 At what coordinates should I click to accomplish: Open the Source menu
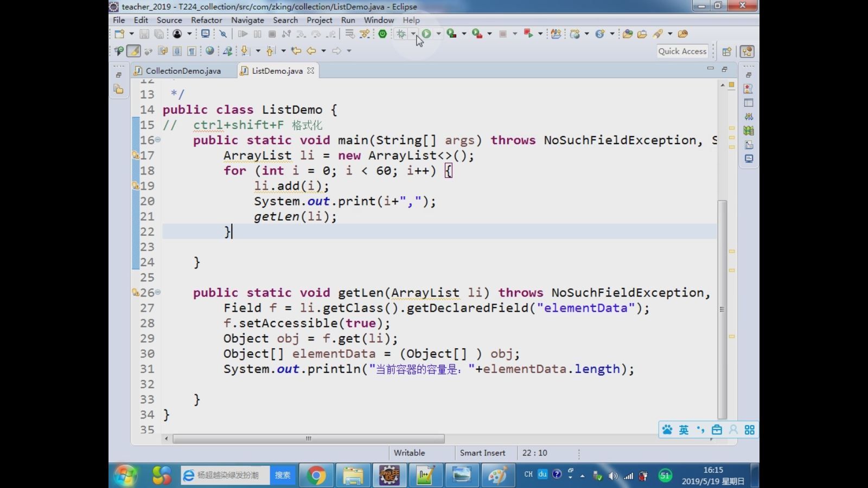point(169,20)
